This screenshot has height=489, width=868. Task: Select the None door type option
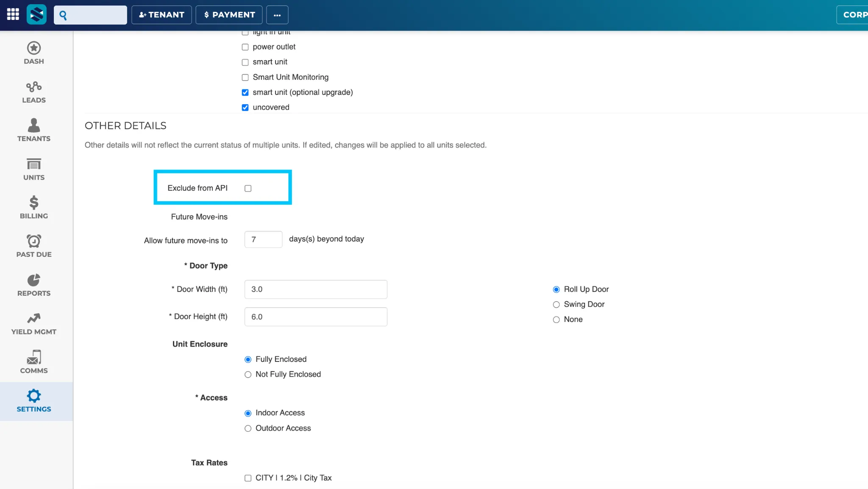click(x=556, y=320)
